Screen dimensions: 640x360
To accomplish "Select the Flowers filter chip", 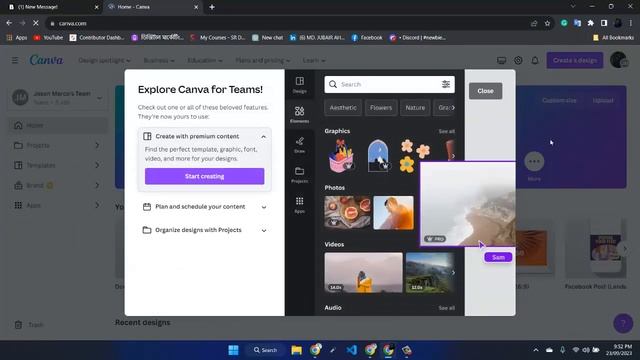I will coord(381,108).
